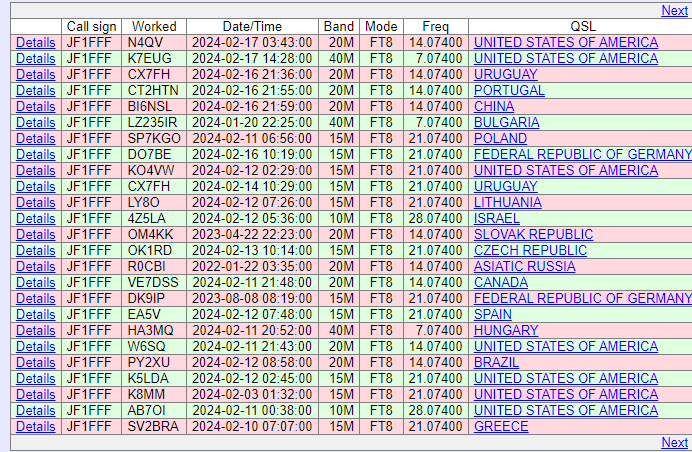Open Details for the N4QV contact
This screenshot has height=452, width=692.
tap(35, 42)
